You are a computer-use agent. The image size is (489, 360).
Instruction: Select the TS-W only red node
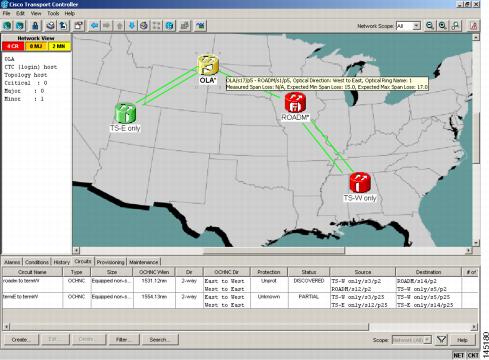tap(360, 182)
